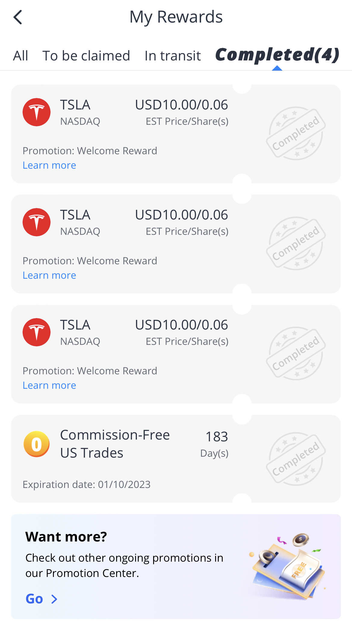Open the To be claimed tab

tap(86, 56)
